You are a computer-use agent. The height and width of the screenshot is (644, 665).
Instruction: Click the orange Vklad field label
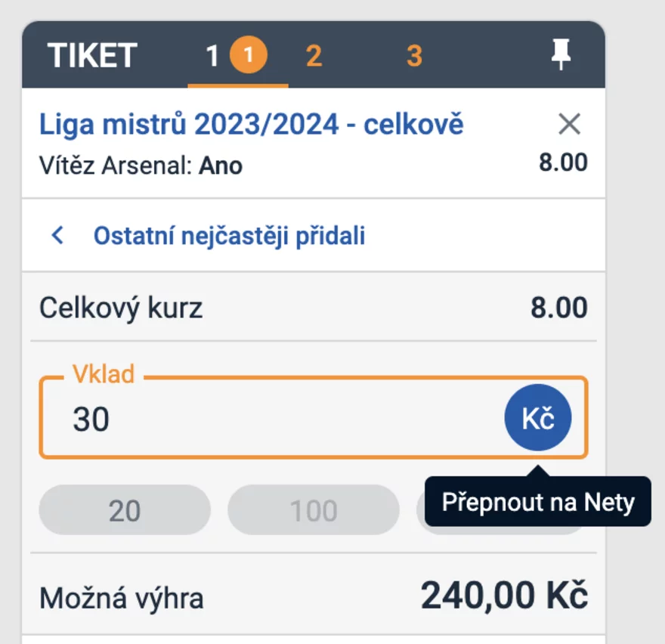(x=104, y=373)
